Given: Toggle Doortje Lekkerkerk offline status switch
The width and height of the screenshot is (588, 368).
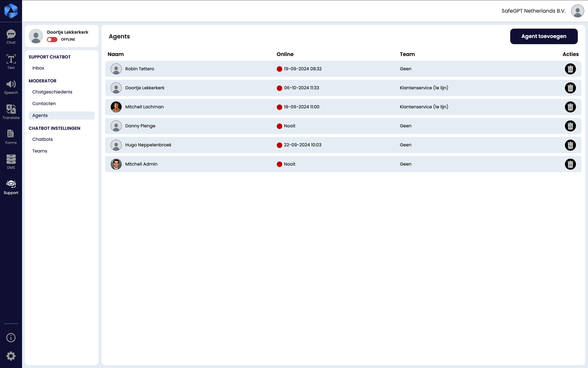Looking at the screenshot, I should point(52,40).
